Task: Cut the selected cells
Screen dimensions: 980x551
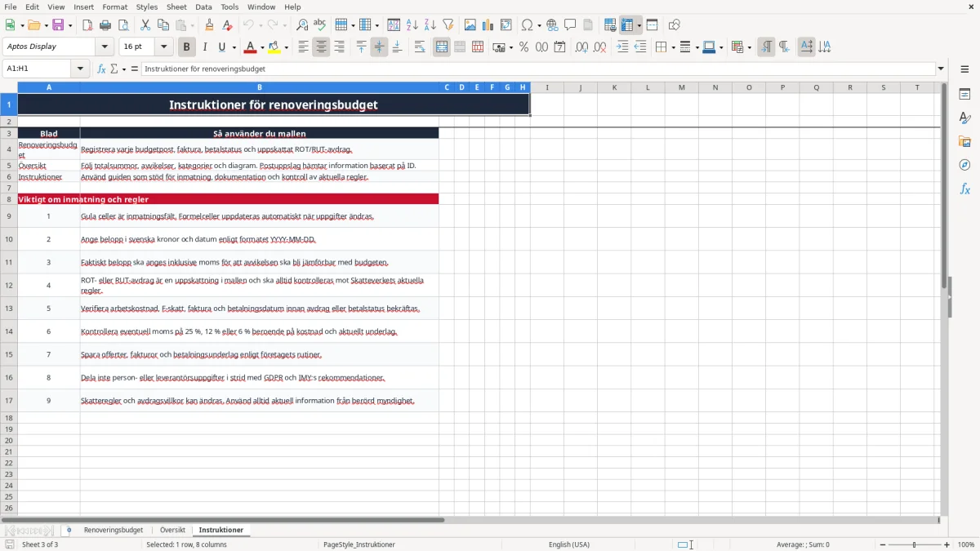Action: coord(145,25)
